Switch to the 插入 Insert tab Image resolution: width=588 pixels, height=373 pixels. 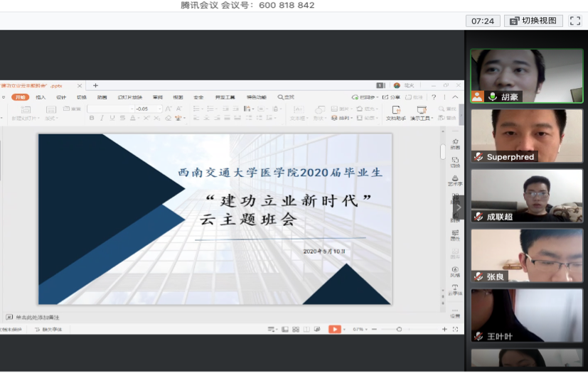tap(41, 97)
